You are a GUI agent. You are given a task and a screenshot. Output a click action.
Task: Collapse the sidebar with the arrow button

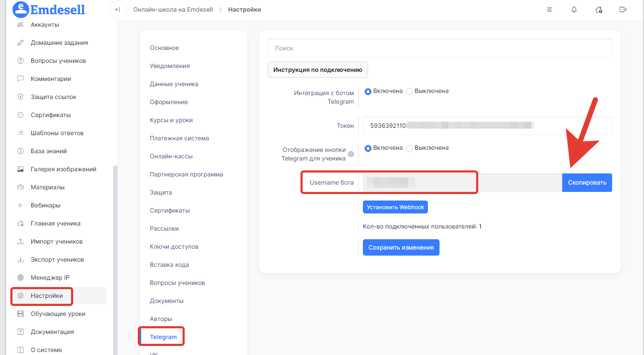pos(118,9)
